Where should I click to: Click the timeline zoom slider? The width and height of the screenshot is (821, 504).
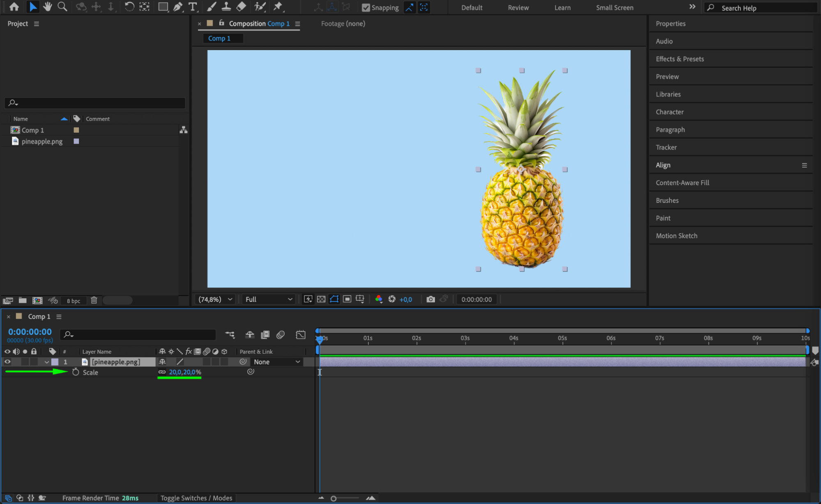(x=333, y=498)
